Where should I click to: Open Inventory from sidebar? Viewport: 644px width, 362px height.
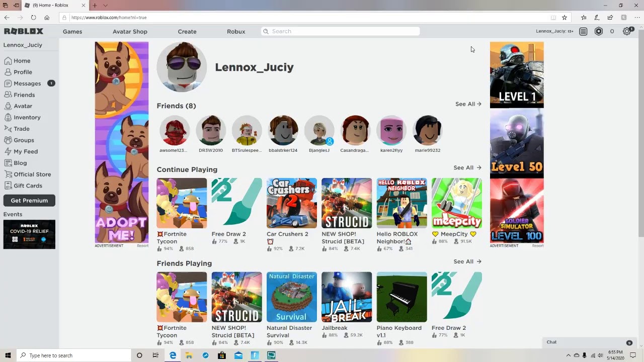pos(22,117)
